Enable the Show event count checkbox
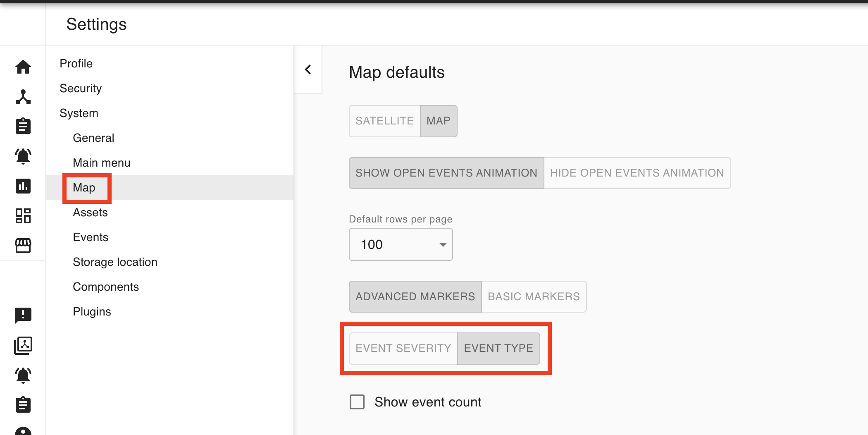868x435 pixels. [x=357, y=402]
